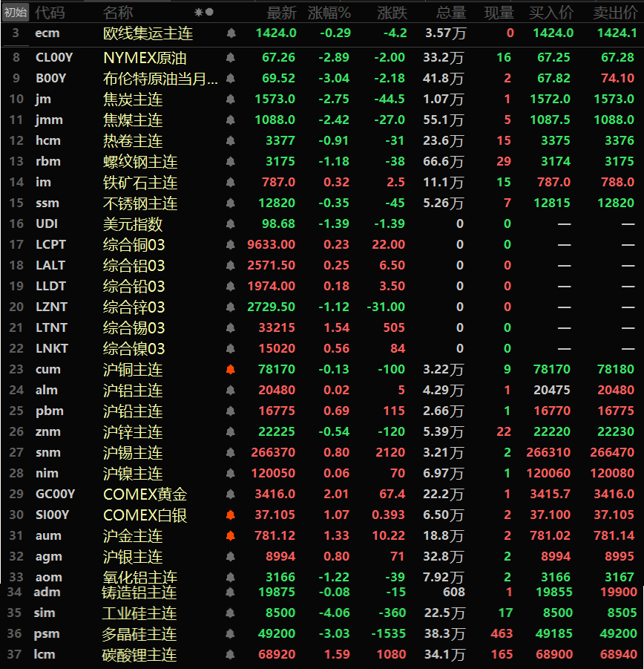This screenshot has height=669, width=644.
Task: Click the 买入价 value for 铁矿石主连
Action: (553, 183)
